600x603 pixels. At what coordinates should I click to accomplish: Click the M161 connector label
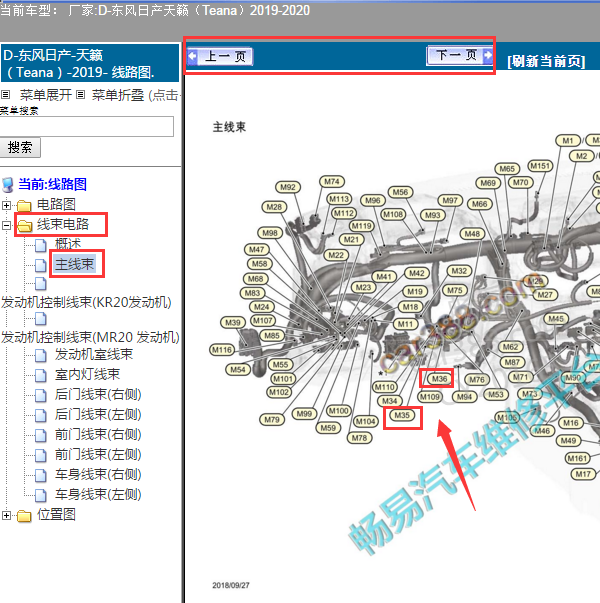[x=577, y=458]
